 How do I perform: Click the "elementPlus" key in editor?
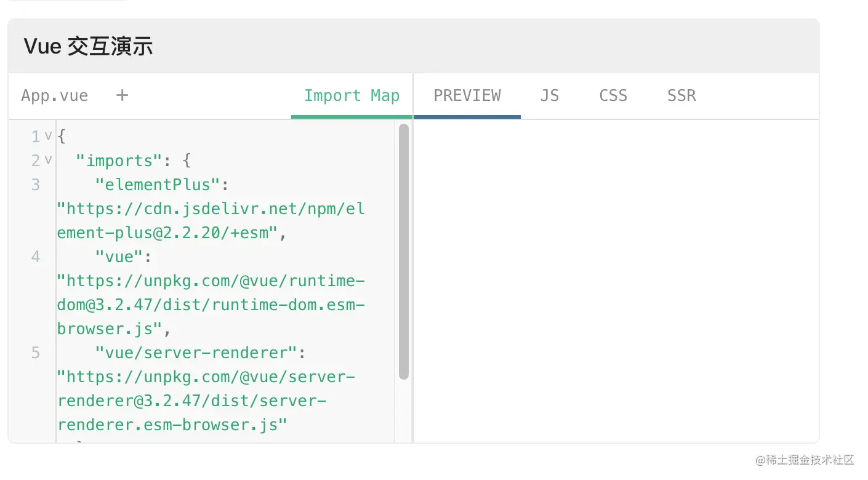(x=157, y=185)
